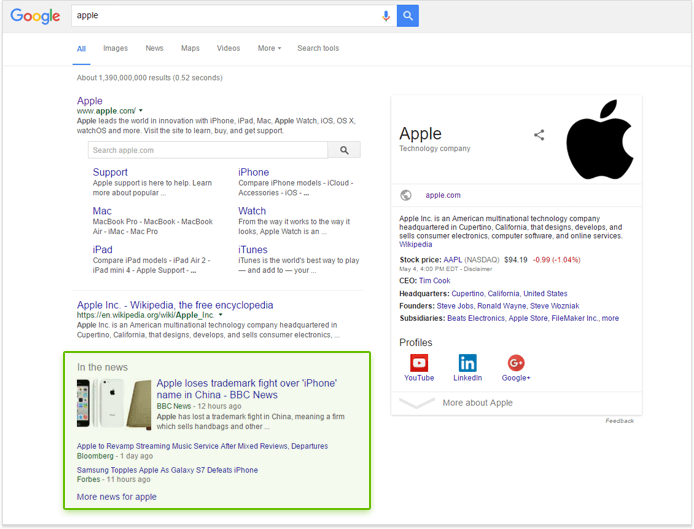Screen dimensions: 694x529
Task: Activate voice search microphone icon
Action: (x=386, y=16)
